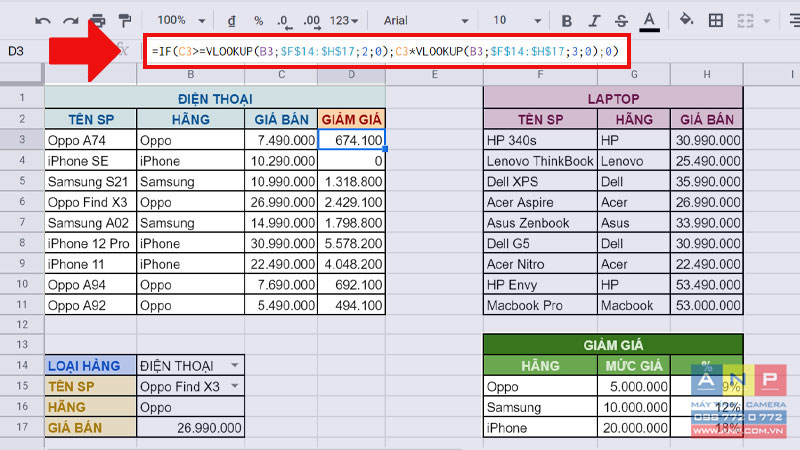Click the GIÁ BÁN label in row 17
800x450 pixels.
[x=90, y=428]
